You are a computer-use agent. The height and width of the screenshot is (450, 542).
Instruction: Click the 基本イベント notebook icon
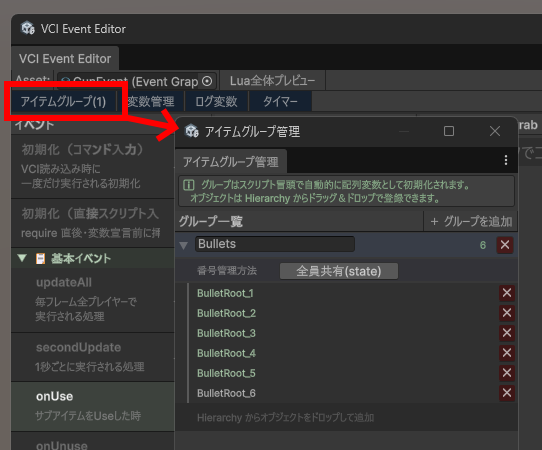[40, 259]
